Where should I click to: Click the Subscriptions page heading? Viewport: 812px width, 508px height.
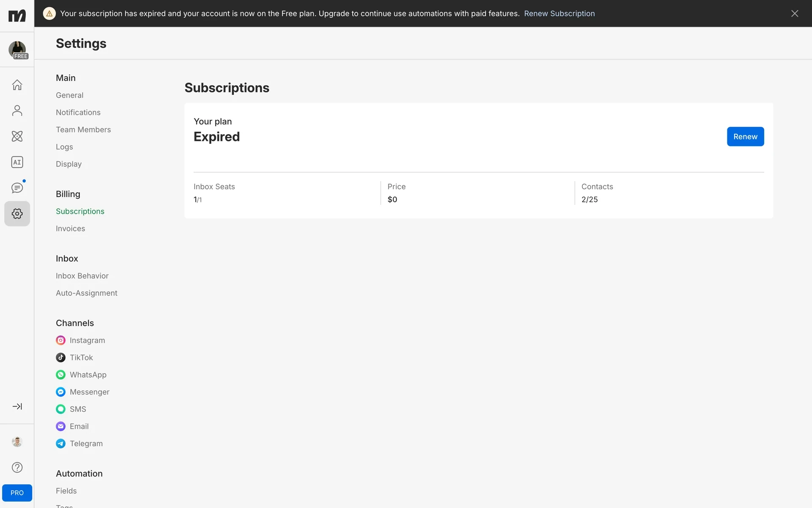[227, 88]
